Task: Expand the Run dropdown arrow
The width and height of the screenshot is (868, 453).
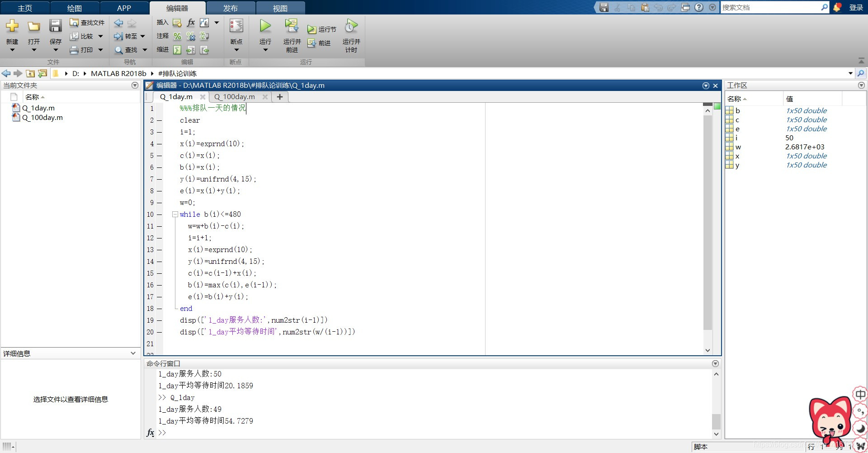Action: (265, 50)
